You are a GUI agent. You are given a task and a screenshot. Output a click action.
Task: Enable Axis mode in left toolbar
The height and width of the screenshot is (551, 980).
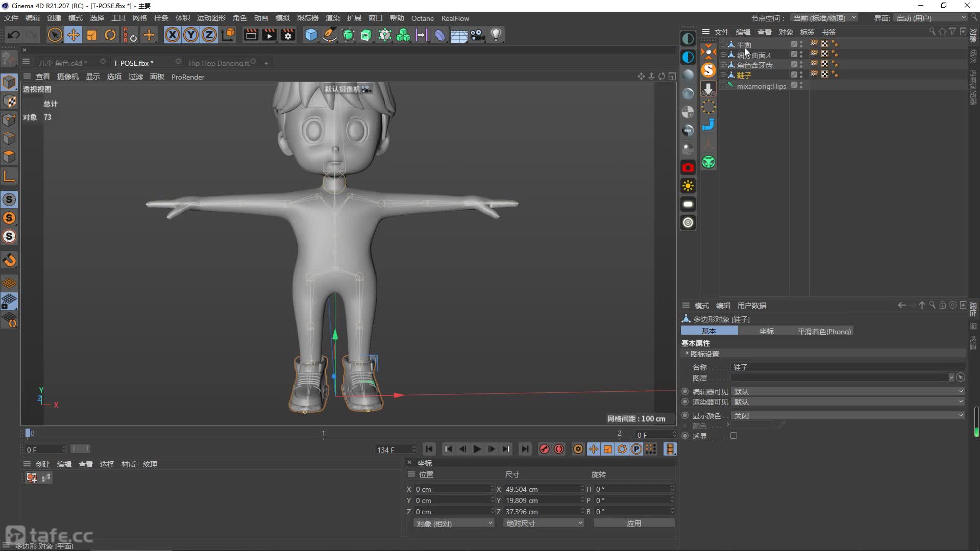tap(9, 177)
